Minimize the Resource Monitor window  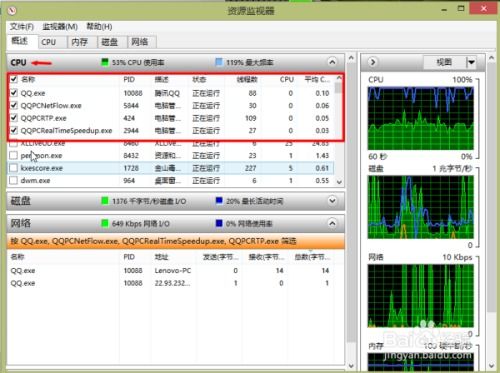444,9
